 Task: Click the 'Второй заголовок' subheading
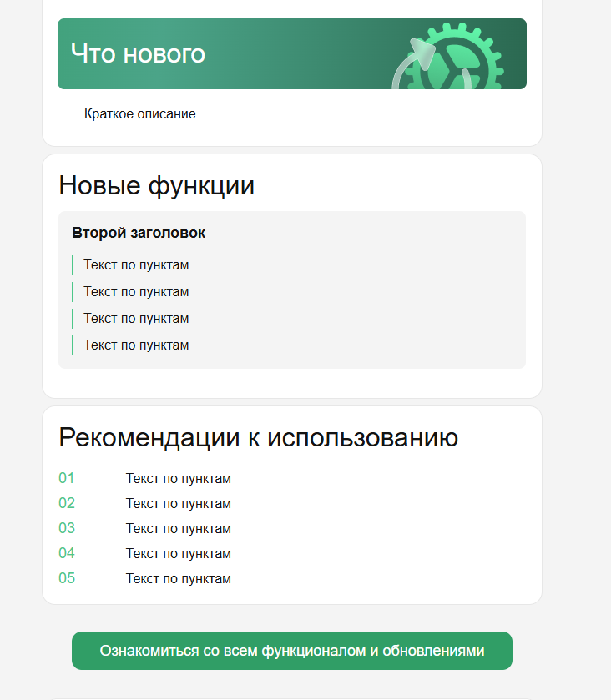[139, 233]
